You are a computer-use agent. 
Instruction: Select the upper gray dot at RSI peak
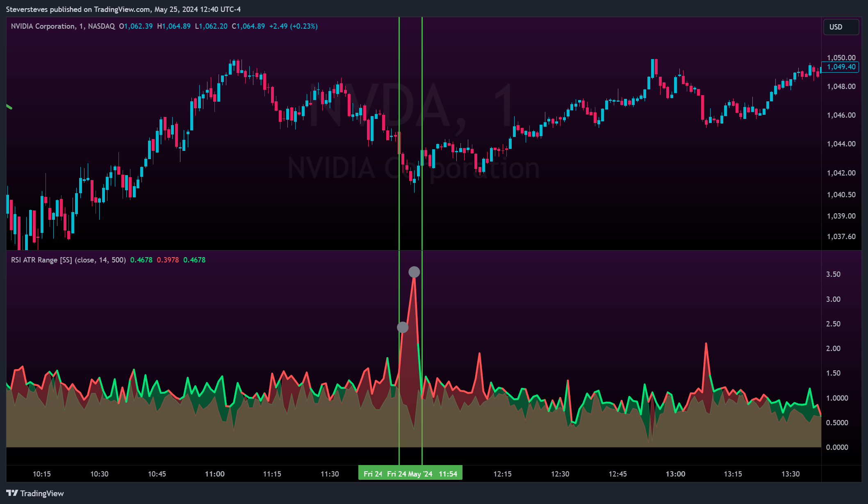(x=414, y=272)
